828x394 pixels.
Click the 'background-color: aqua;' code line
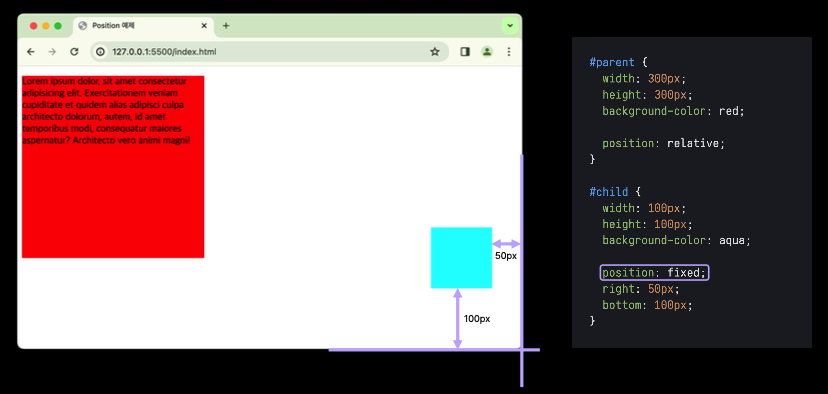tap(676, 240)
